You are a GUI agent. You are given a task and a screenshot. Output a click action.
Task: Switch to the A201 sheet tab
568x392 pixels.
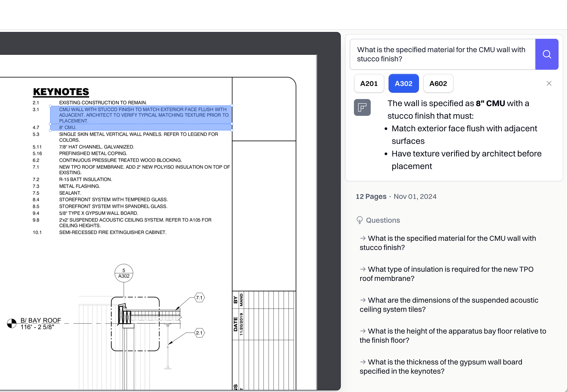369,83
